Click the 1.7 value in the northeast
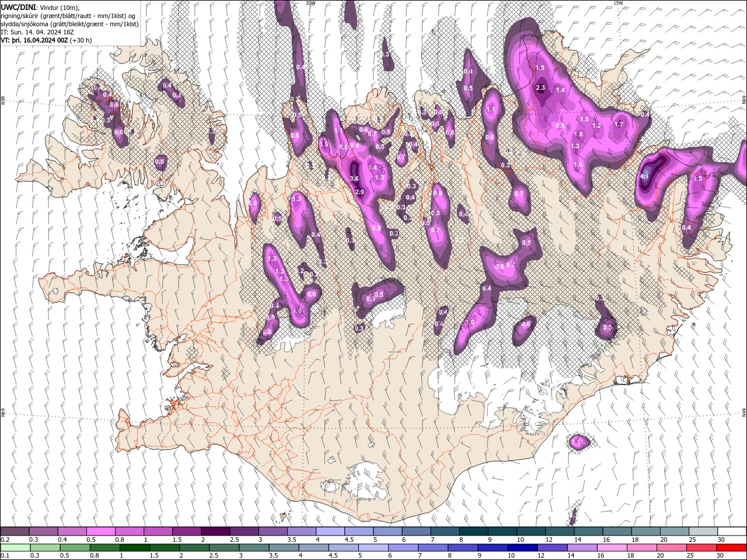This screenshot has height=560, width=747. tap(619, 124)
